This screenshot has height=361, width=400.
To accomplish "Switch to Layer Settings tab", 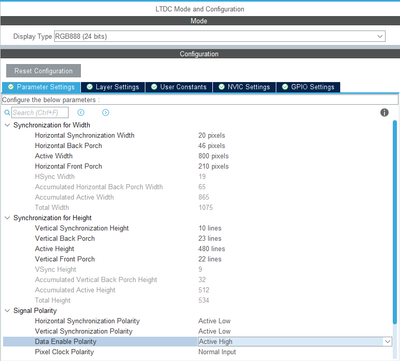I will [113, 87].
